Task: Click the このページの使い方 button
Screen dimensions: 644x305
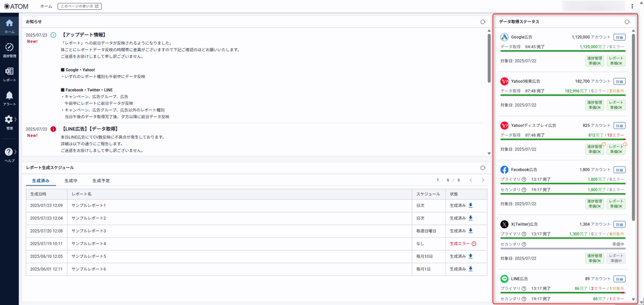Action: point(79,6)
